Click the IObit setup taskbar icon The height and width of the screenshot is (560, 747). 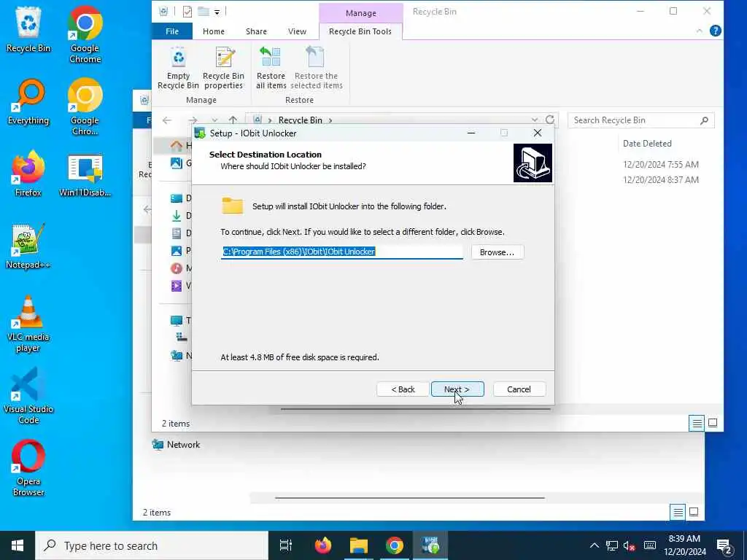point(430,545)
